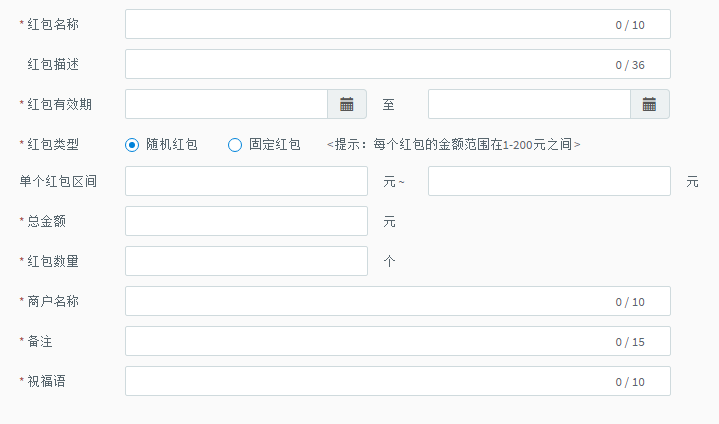Click the 1-200元 amount range hint text
This screenshot has width=719, height=424.
[x=454, y=145]
